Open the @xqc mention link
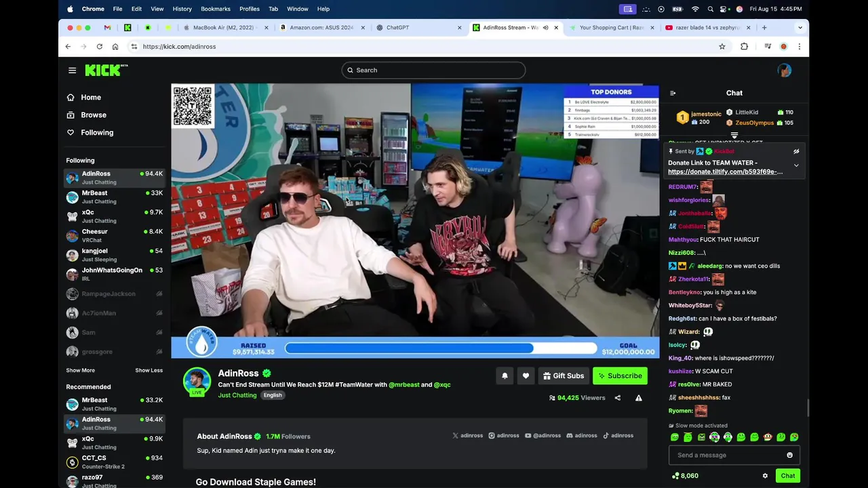868x488 pixels. [x=442, y=384]
